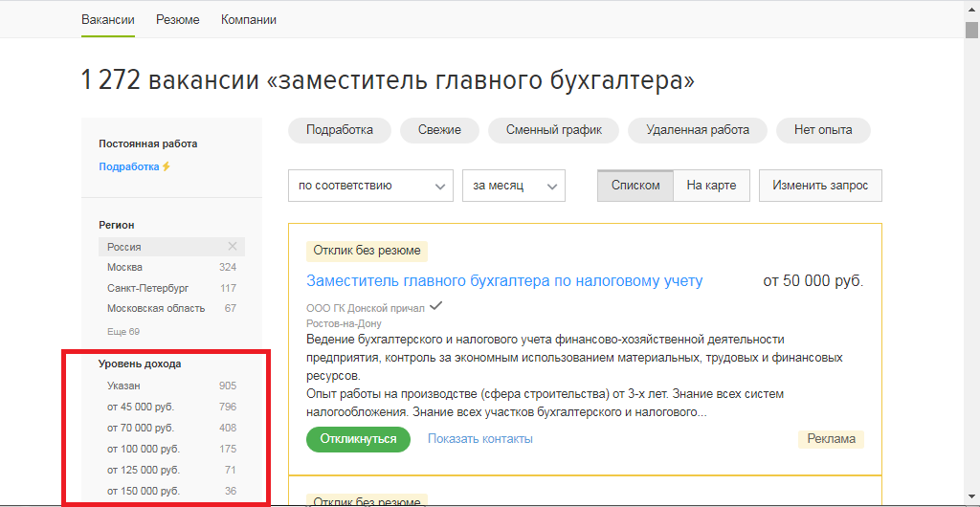Screen dimensions: 980x507
Task: Click the verified checkmark beside ООО ГК Донской причал
Action: (436, 307)
